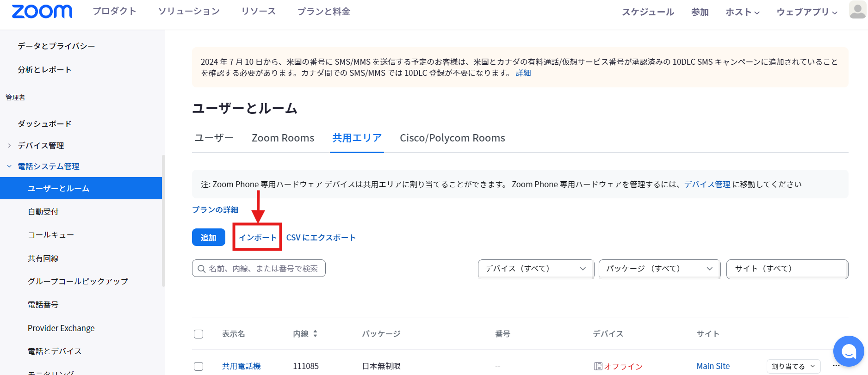Open the 共用電話機 entry

click(241, 366)
